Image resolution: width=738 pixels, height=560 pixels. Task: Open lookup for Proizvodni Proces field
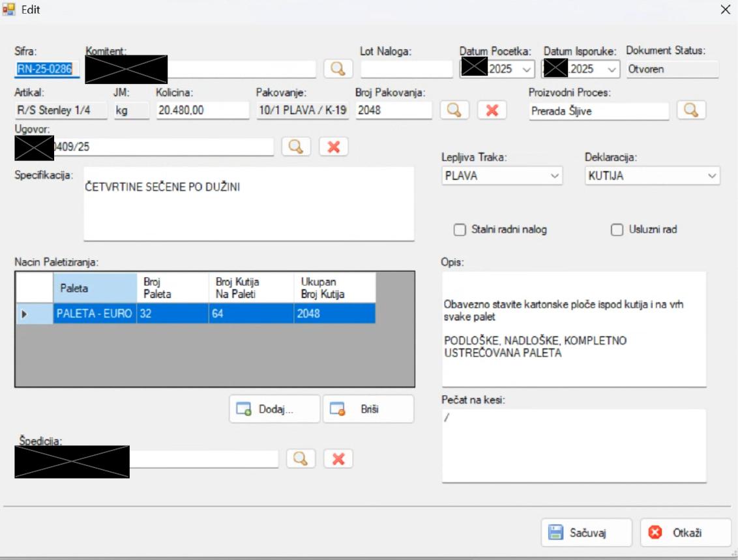(691, 110)
